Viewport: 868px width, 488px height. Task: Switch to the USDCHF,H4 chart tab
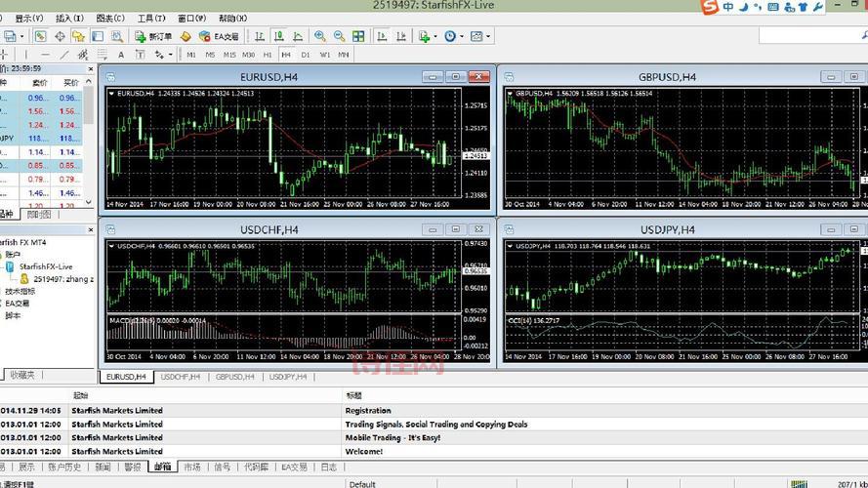click(181, 377)
